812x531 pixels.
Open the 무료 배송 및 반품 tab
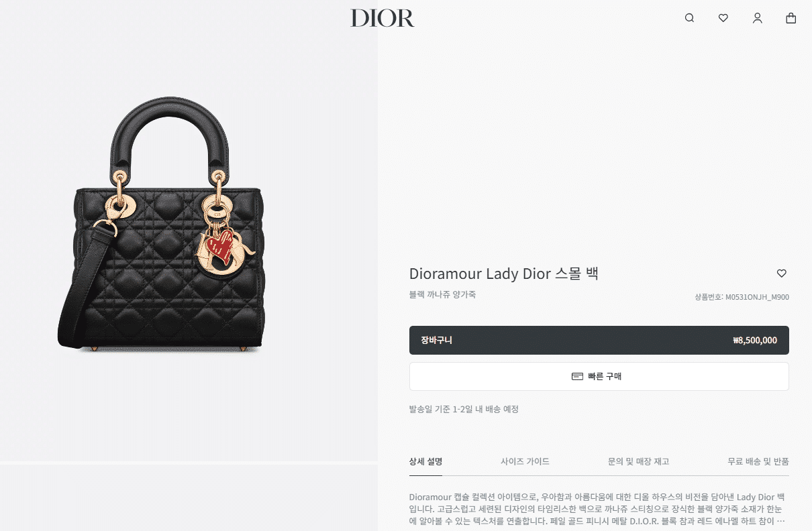click(758, 461)
